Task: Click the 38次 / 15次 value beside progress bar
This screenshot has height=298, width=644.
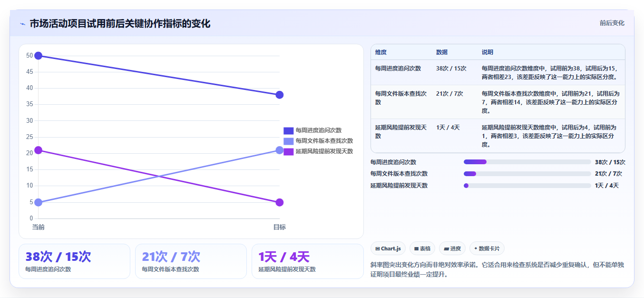Action: tap(610, 162)
